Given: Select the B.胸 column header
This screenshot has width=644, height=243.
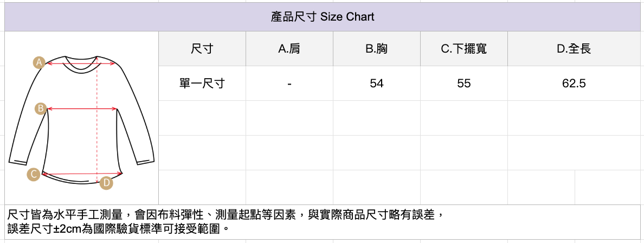Looking at the screenshot, I should tap(377, 49).
